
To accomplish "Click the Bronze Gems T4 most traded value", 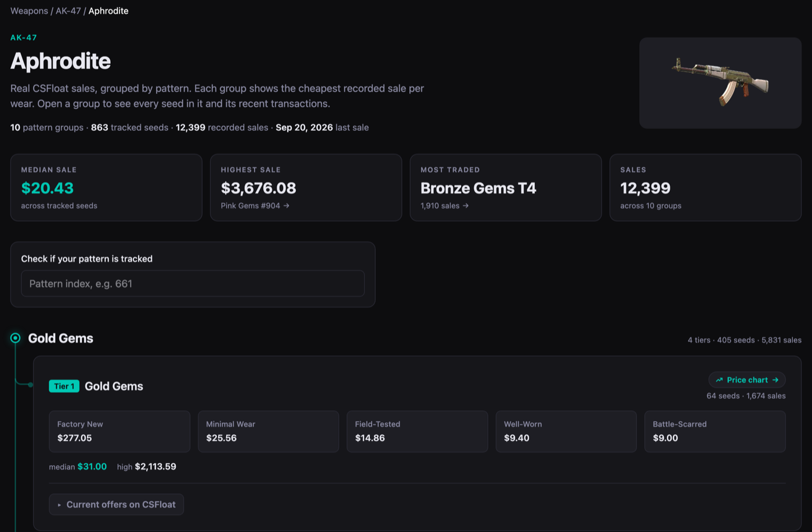I will click(478, 188).
